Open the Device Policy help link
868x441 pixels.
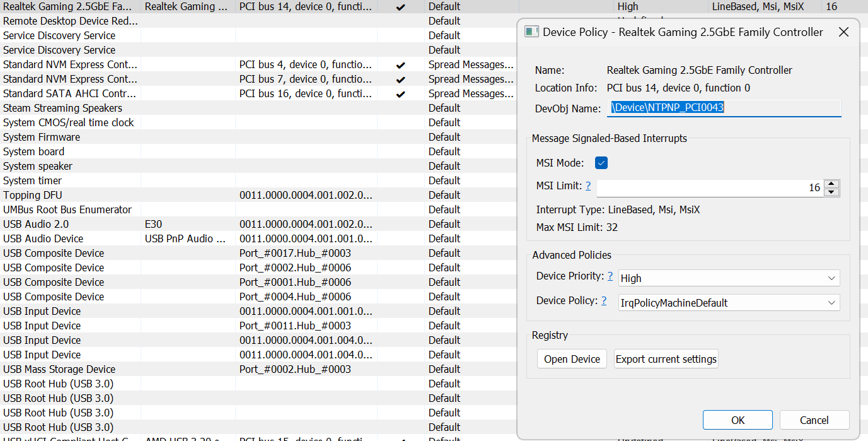pos(604,300)
